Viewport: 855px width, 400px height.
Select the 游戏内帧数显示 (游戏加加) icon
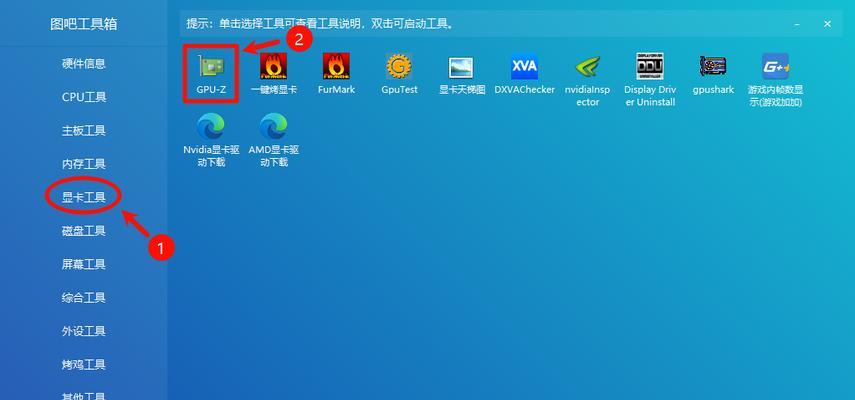[775, 66]
